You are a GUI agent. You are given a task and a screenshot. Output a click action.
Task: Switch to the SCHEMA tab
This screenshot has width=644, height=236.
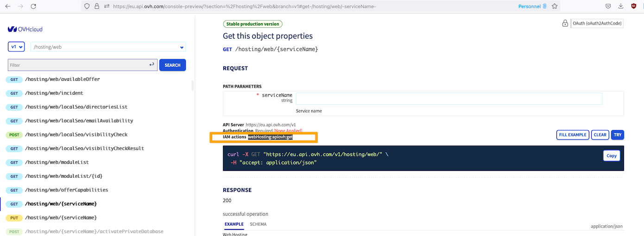tap(258, 224)
